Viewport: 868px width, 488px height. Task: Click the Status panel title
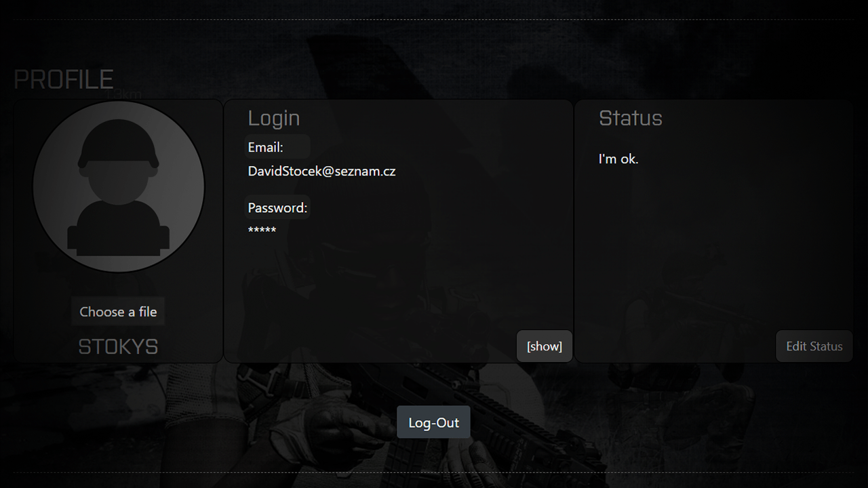(x=631, y=118)
